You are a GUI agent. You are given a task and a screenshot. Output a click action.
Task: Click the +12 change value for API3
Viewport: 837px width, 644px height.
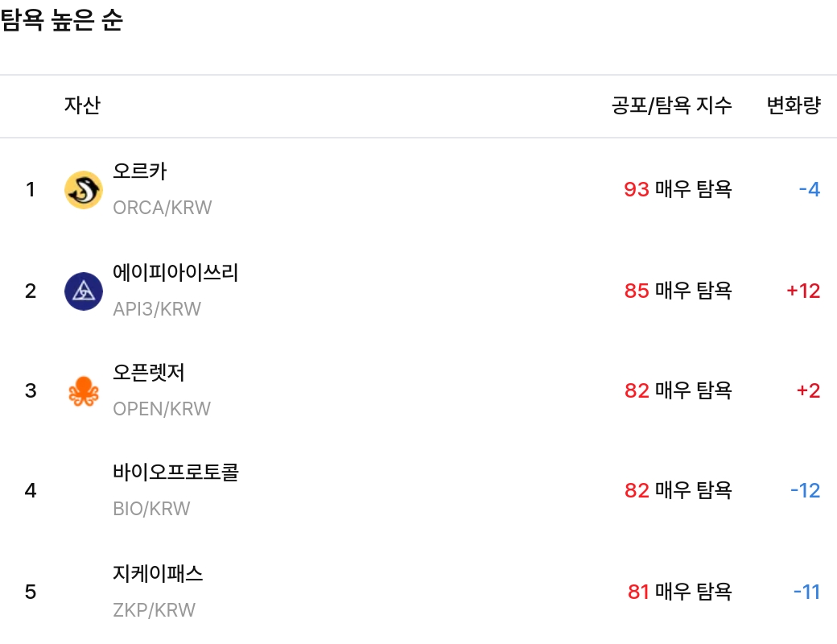click(804, 291)
